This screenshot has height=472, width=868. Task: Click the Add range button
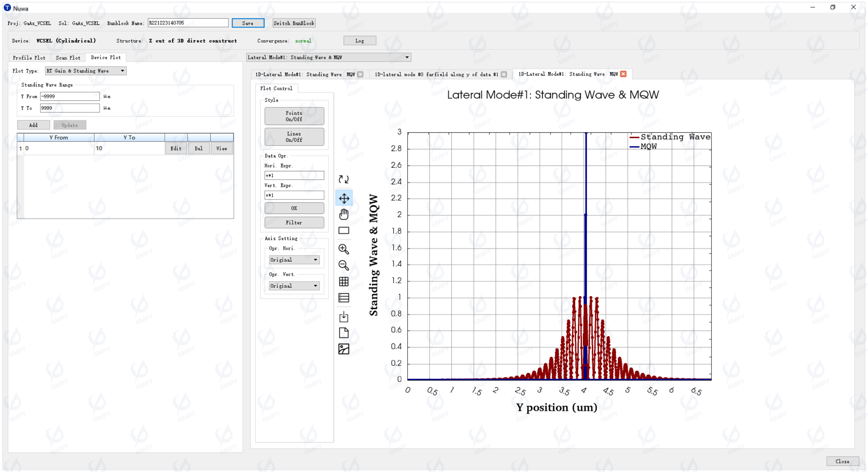tap(33, 125)
